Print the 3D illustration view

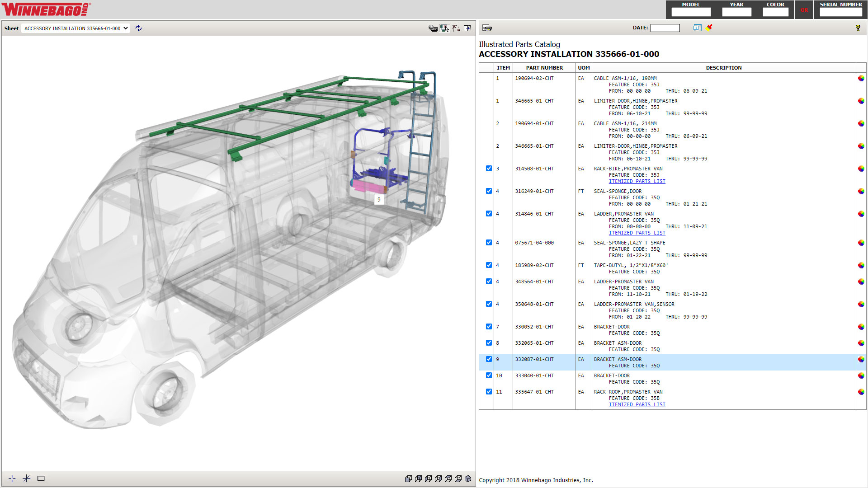pos(433,28)
